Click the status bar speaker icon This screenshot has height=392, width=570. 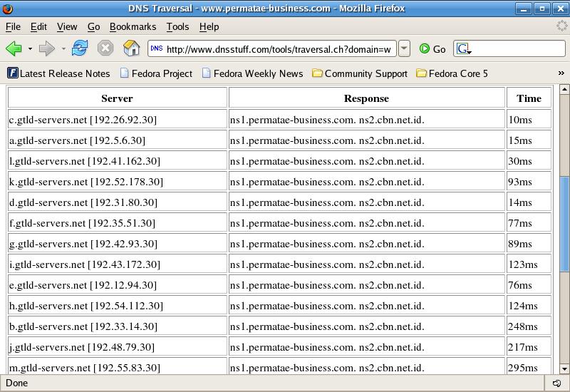pos(557,383)
